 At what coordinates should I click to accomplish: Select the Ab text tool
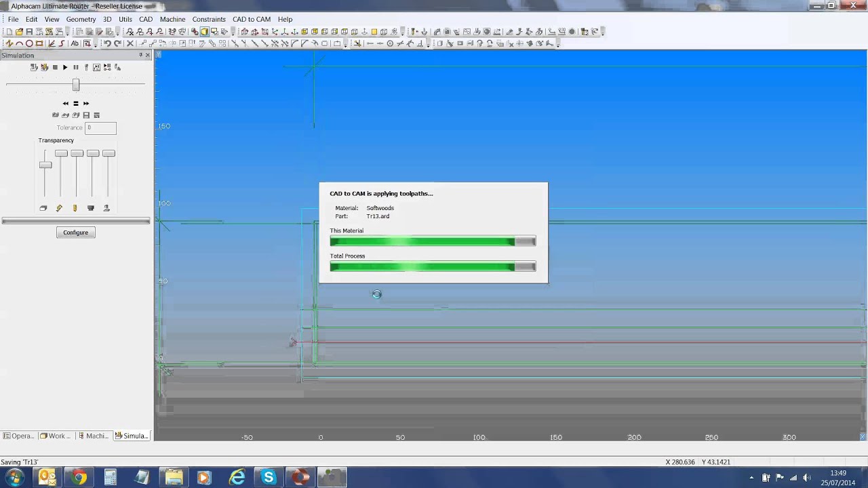point(75,43)
